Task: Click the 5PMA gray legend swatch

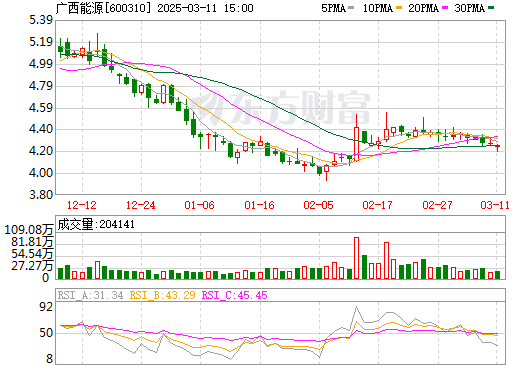Action: 351,8
